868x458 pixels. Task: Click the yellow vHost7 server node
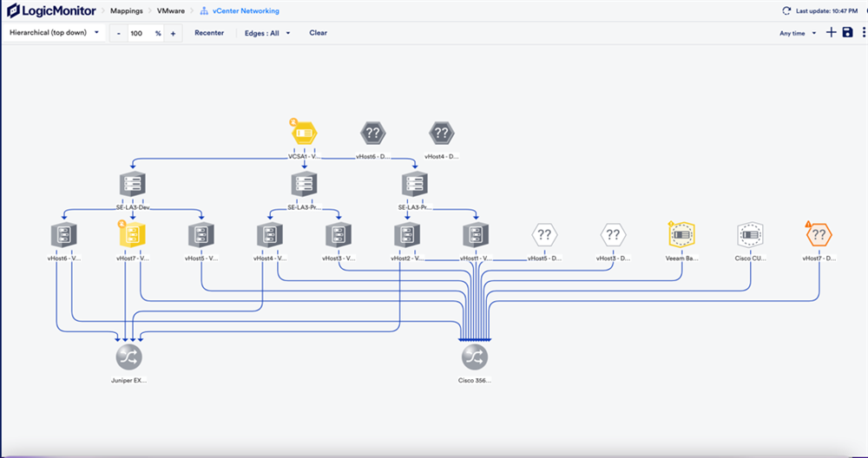(133, 234)
